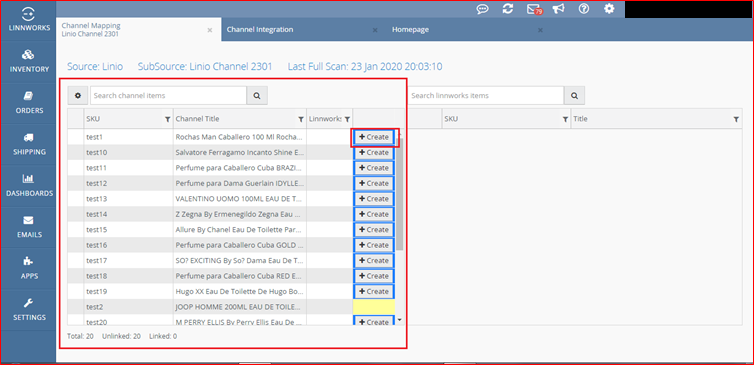The height and width of the screenshot is (365, 754).
Task: Open Emails from the sidebar
Action: [x=28, y=227]
